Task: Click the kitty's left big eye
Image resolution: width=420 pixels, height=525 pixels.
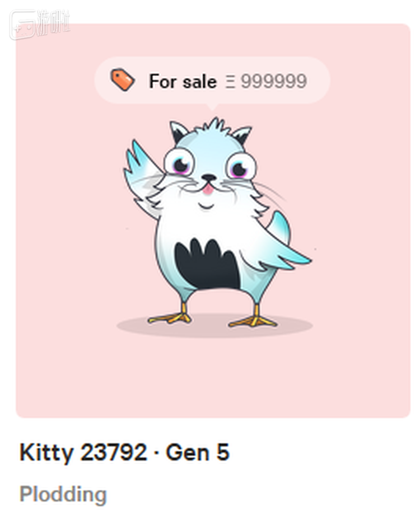Action: tap(180, 163)
